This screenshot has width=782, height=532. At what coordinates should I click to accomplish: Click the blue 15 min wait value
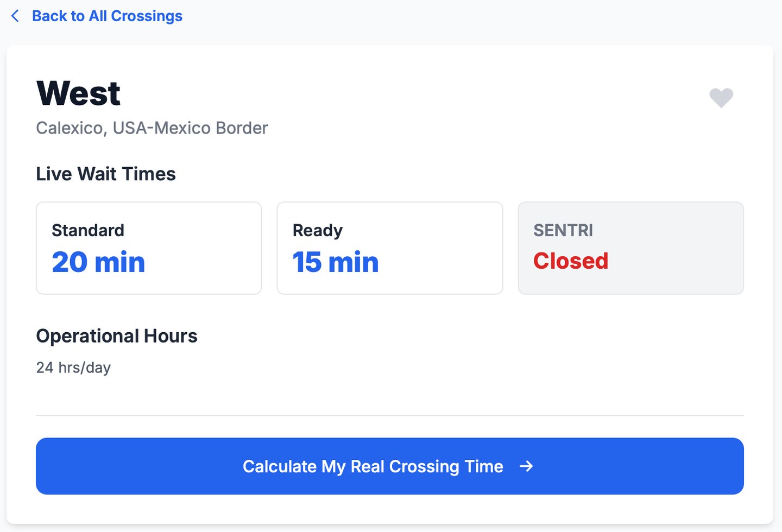click(335, 262)
